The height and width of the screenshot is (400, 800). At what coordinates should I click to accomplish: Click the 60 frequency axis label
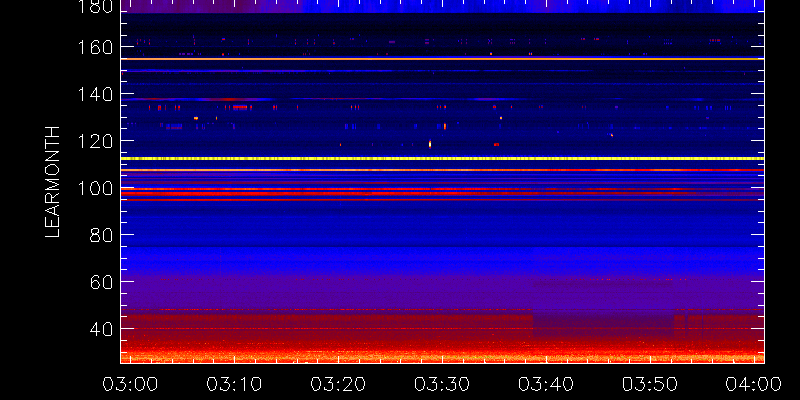[102, 282]
